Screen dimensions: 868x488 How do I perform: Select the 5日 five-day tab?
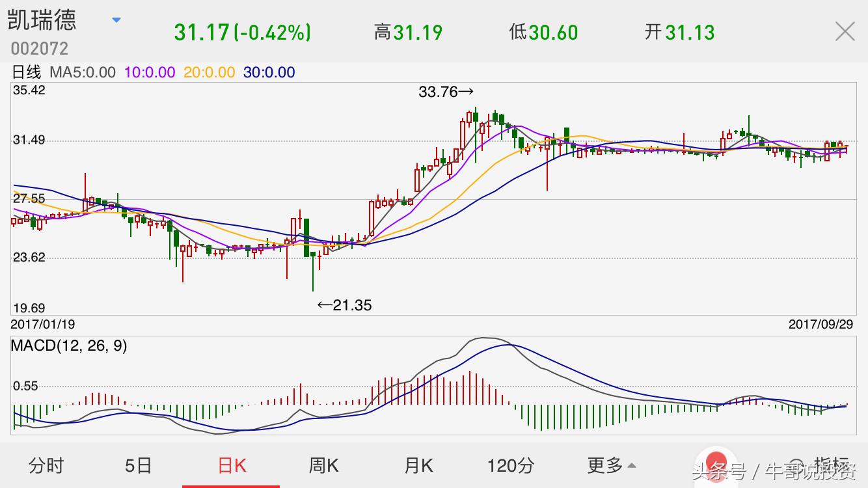[x=138, y=465]
